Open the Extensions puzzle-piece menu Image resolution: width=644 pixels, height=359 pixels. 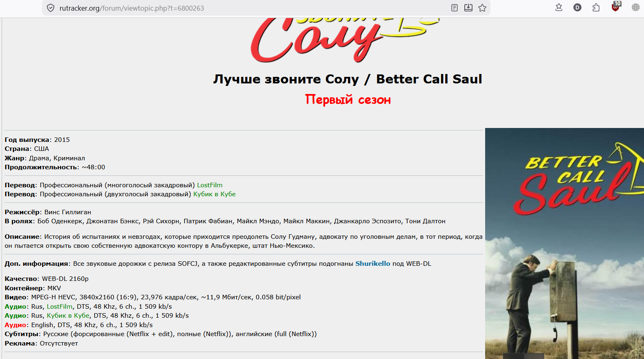point(596,7)
